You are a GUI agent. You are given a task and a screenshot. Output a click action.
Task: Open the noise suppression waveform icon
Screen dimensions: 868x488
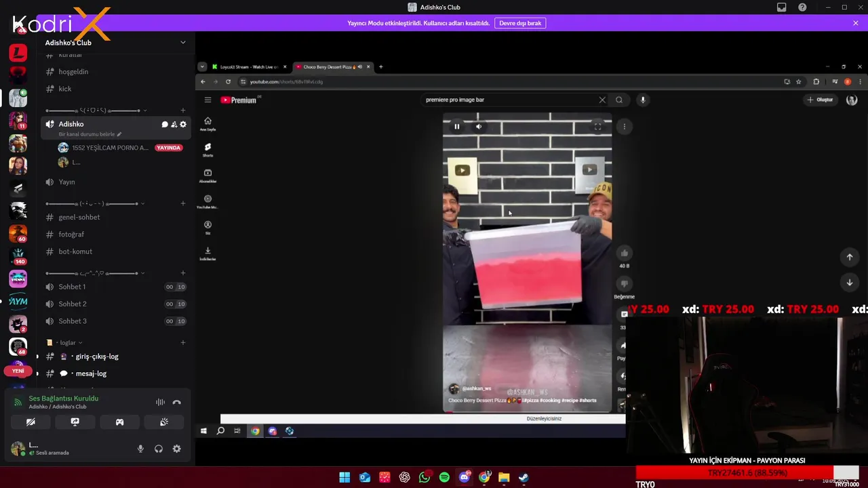point(160,402)
